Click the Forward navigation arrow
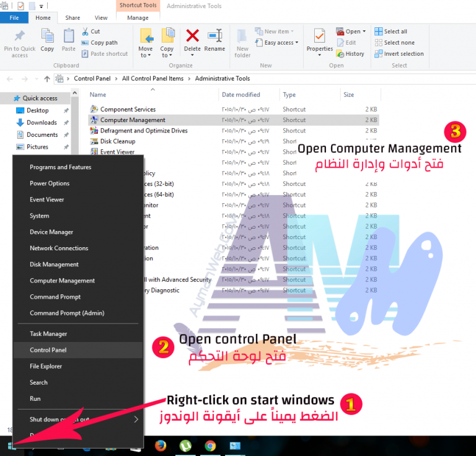This screenshot has height=456, width=476. click(x=25, y=79)
